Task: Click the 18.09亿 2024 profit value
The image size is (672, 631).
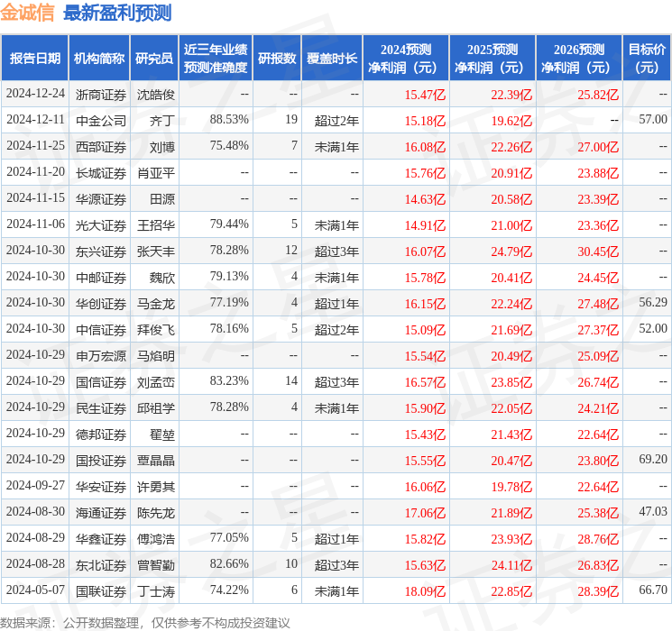Action: point(425,591)
